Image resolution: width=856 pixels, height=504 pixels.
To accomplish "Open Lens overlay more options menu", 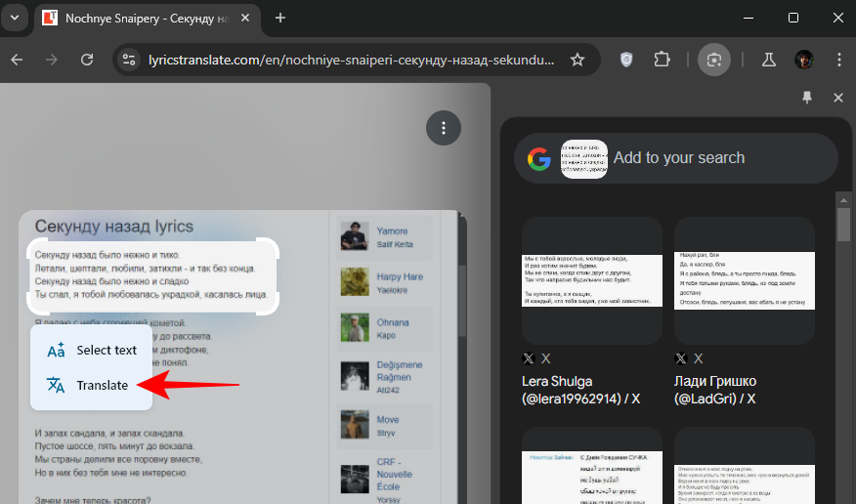I will (x=444, y=128).
